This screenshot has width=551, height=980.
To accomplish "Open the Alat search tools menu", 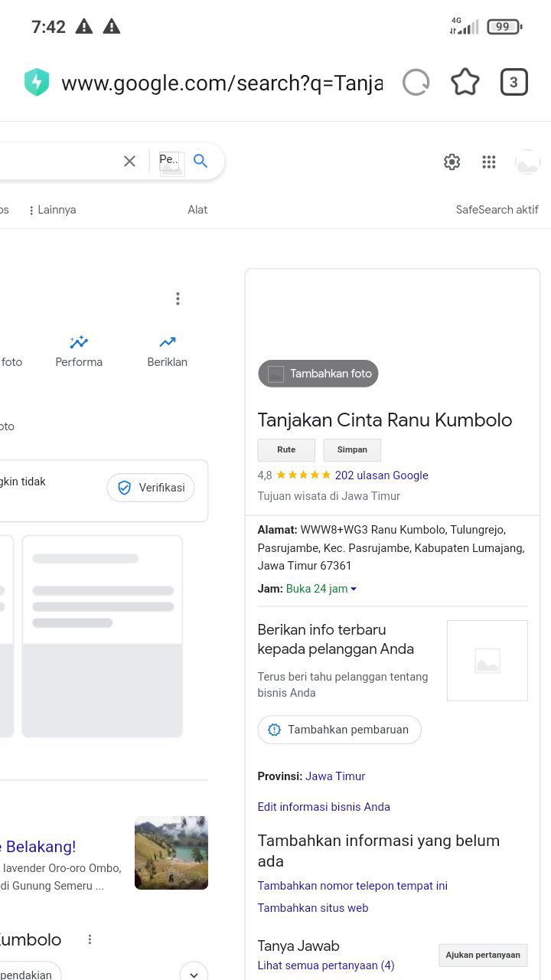I will [x=197, y=210].
